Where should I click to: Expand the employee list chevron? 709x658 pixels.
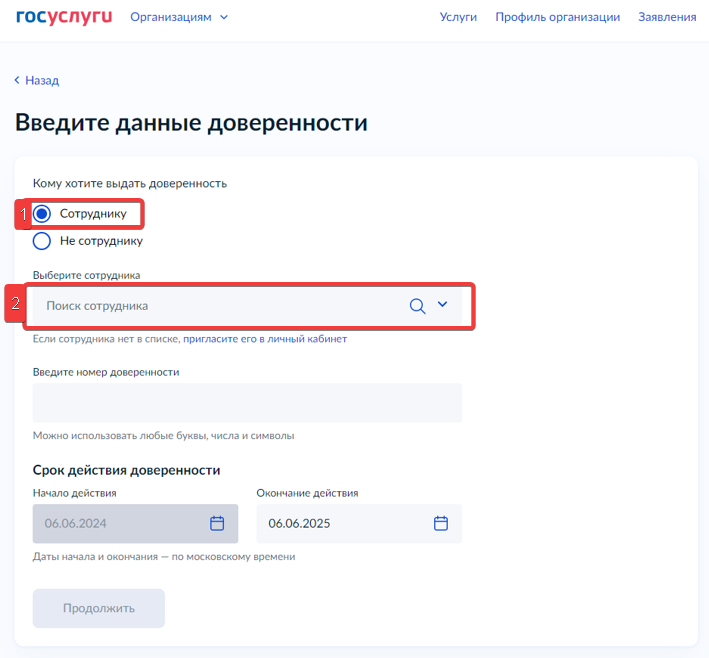point(443,304)
